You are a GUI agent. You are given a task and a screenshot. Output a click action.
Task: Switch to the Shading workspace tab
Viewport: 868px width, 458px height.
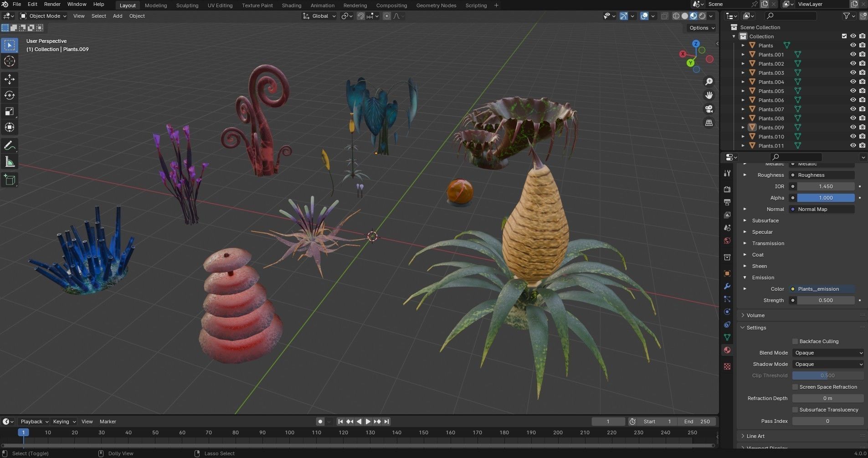[292, 5]
